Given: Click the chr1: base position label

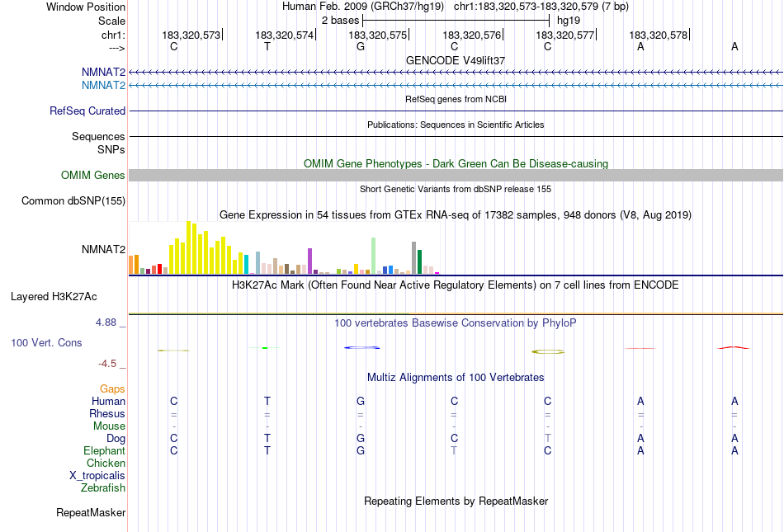Looking at the screenshot, I should 113,35.
